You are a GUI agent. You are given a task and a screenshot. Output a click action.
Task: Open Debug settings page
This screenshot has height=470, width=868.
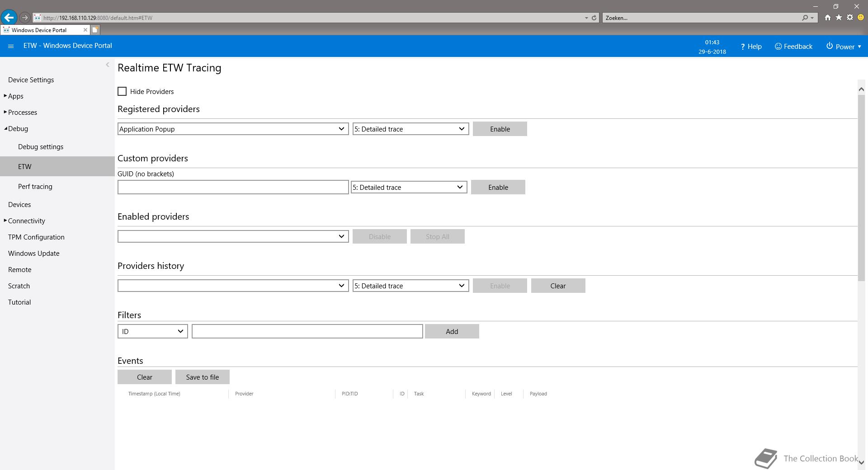41,146
